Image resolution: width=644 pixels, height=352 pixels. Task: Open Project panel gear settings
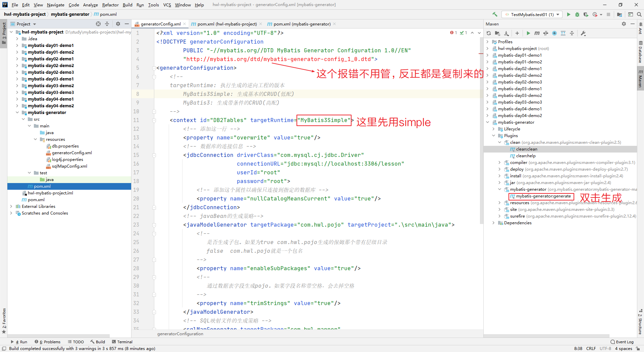(118, 24)
